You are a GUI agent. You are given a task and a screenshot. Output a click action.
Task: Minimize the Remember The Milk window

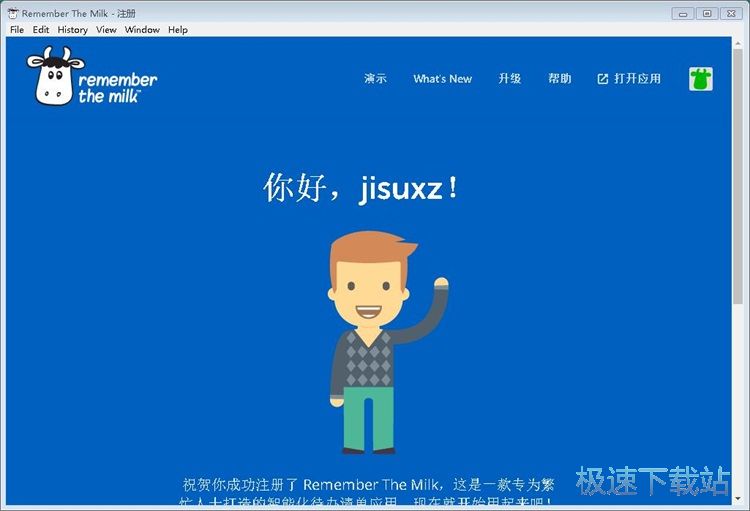(x=683, y=14)
